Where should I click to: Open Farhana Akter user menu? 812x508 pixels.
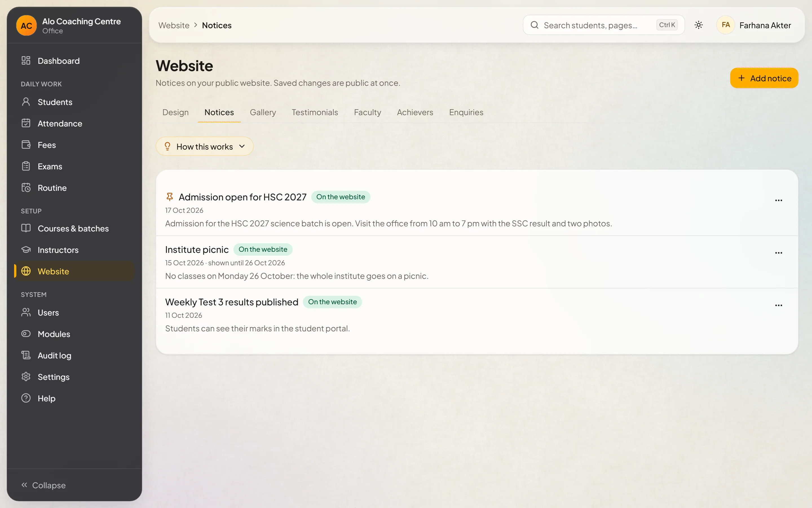[754, 25]
